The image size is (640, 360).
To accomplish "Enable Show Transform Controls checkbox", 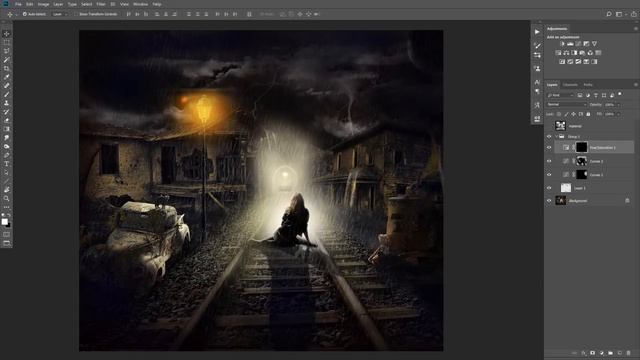I will point(76,14).
